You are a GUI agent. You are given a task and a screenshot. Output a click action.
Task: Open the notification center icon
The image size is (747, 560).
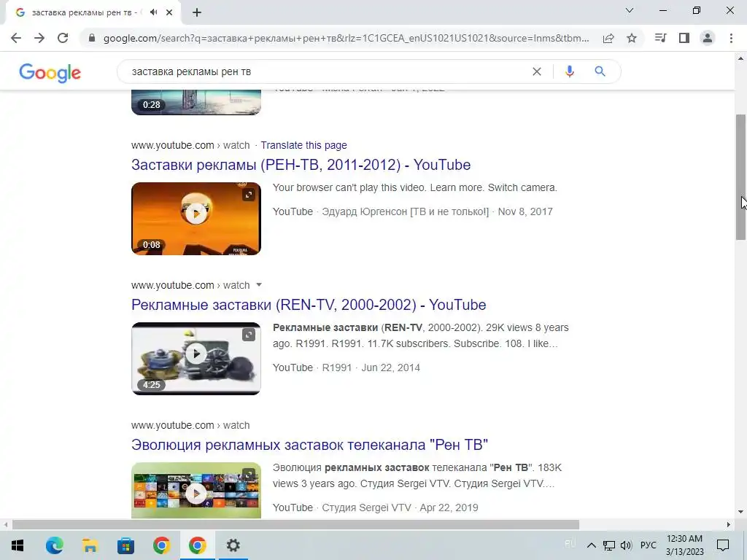(723, 545)
